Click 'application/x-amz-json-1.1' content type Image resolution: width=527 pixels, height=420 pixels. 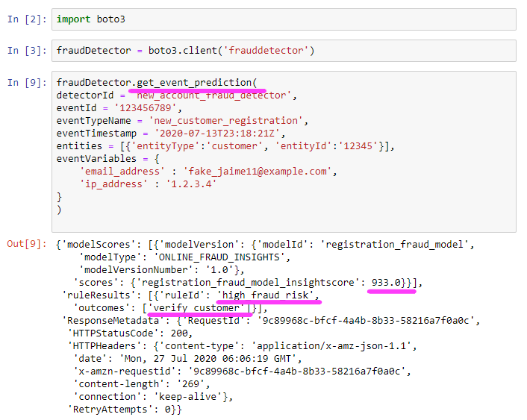[x=331, y=346]
